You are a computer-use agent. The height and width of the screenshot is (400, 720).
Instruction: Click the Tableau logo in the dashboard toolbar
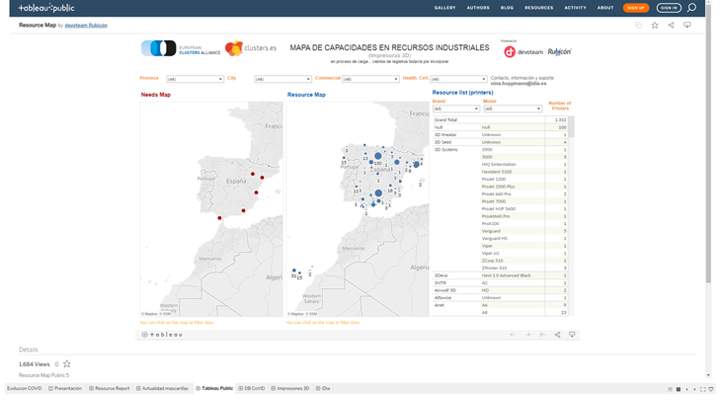pos(162,335)
